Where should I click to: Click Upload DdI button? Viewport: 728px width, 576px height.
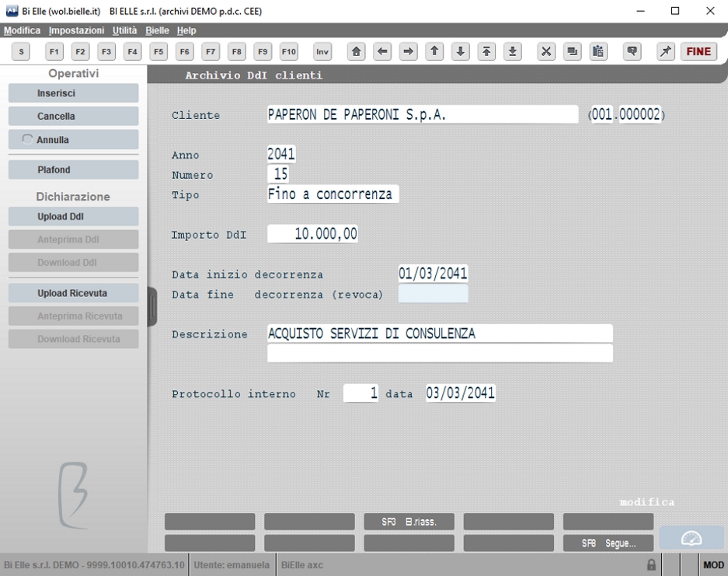click(x=73, y=216)
